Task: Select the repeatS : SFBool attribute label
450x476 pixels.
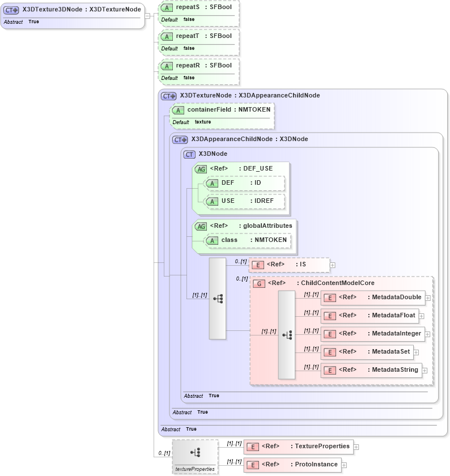Action: [x=203, y=7]
